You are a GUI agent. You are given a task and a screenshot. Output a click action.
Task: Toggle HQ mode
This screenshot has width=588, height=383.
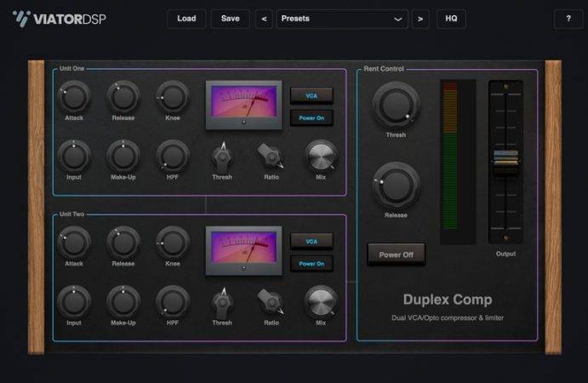coord(451,19)
